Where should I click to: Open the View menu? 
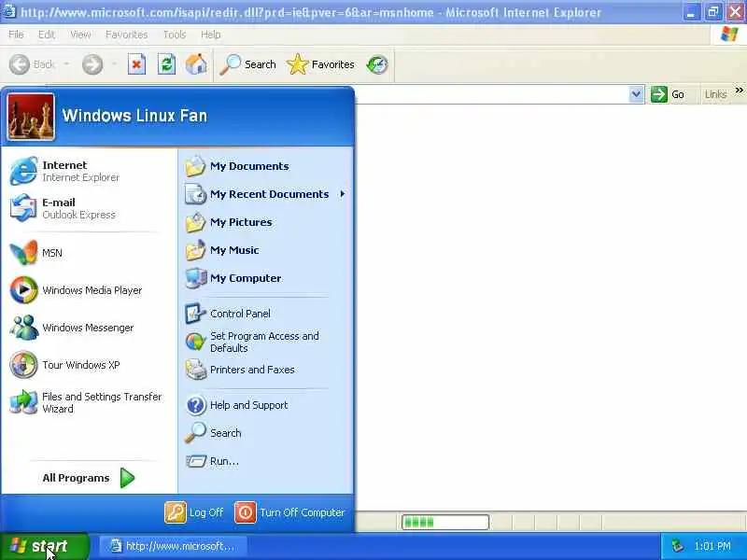click(80, 35)
